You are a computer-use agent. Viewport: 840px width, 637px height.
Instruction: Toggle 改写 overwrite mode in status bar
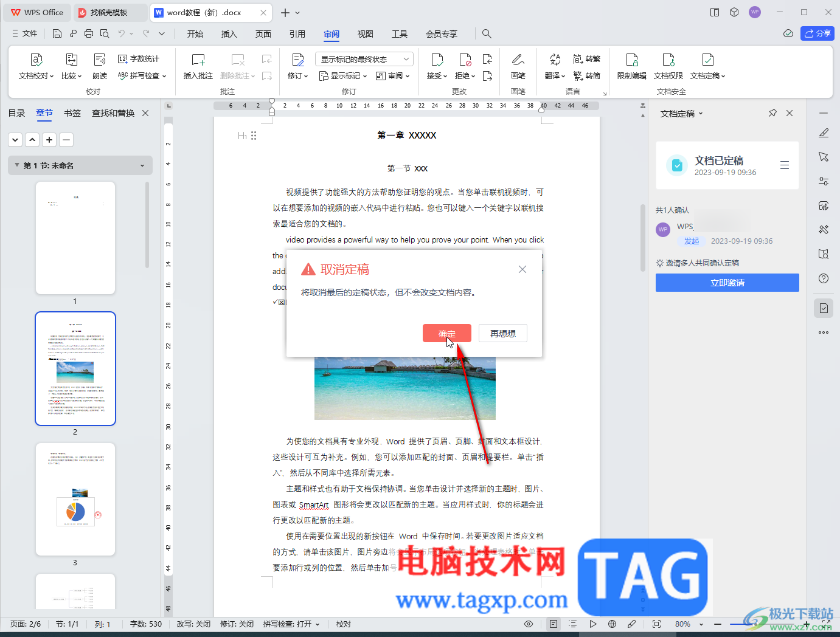(x=193, y=624)
